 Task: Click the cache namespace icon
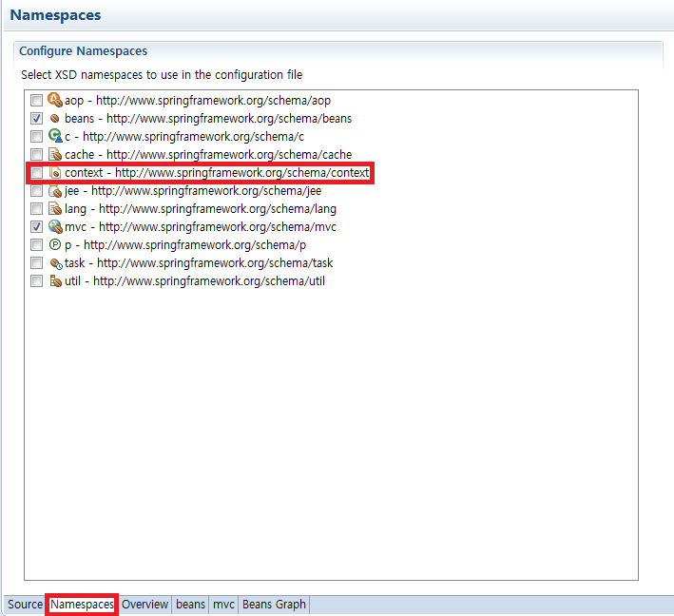tap(55, 154)
